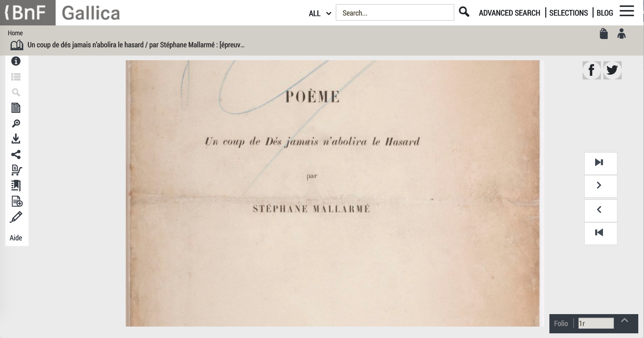Click the text mode page icon
The image size is (644, 338).
(16, 108)
